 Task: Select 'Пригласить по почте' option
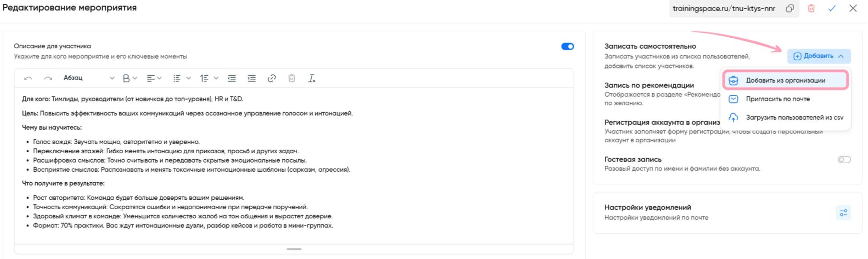(x=777, y=99)
